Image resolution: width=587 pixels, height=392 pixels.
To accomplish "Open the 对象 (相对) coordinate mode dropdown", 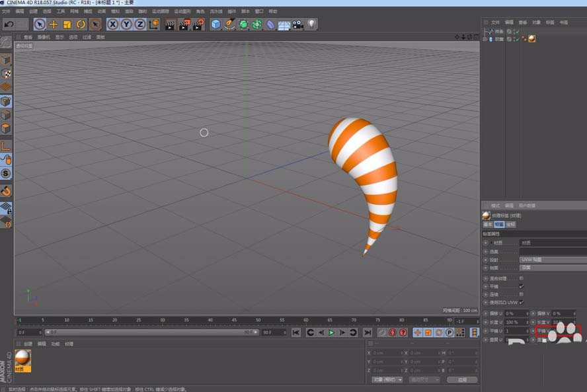I will pos(387,380).
